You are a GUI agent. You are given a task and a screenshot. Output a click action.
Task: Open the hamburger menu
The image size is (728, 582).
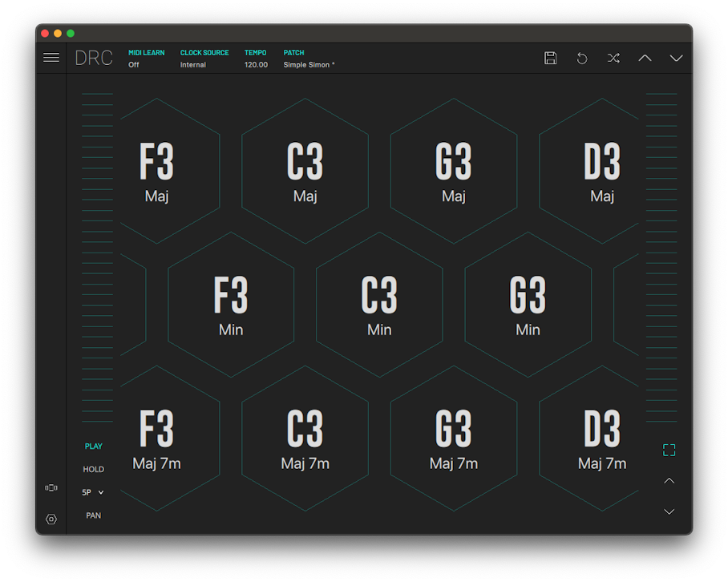click(51, 58)
